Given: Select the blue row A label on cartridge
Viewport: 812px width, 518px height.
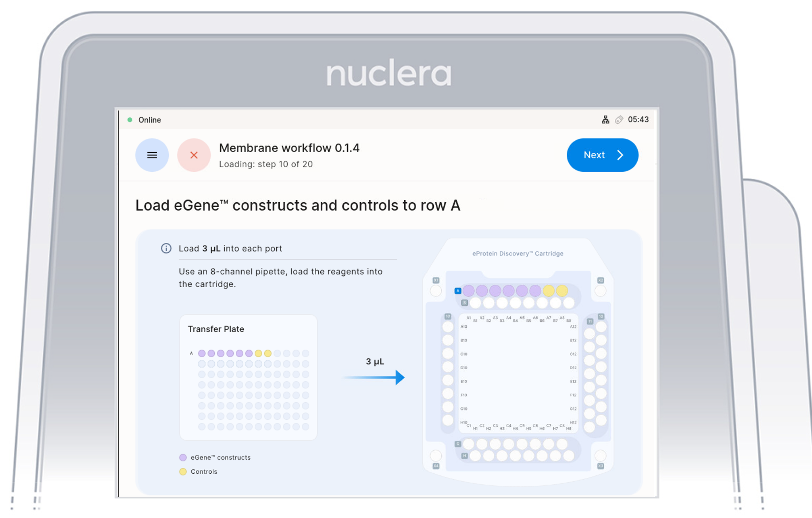Looking at the screenshot, I should point(457,291).
